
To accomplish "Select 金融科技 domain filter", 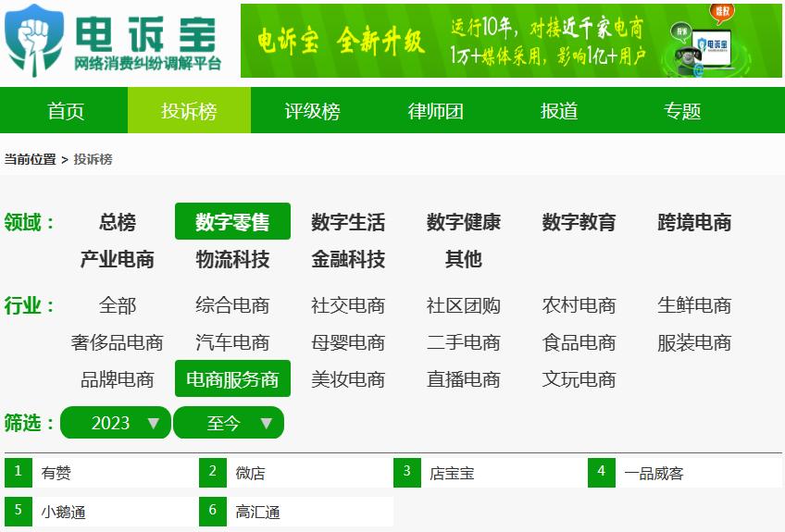I will click(348, 259).
